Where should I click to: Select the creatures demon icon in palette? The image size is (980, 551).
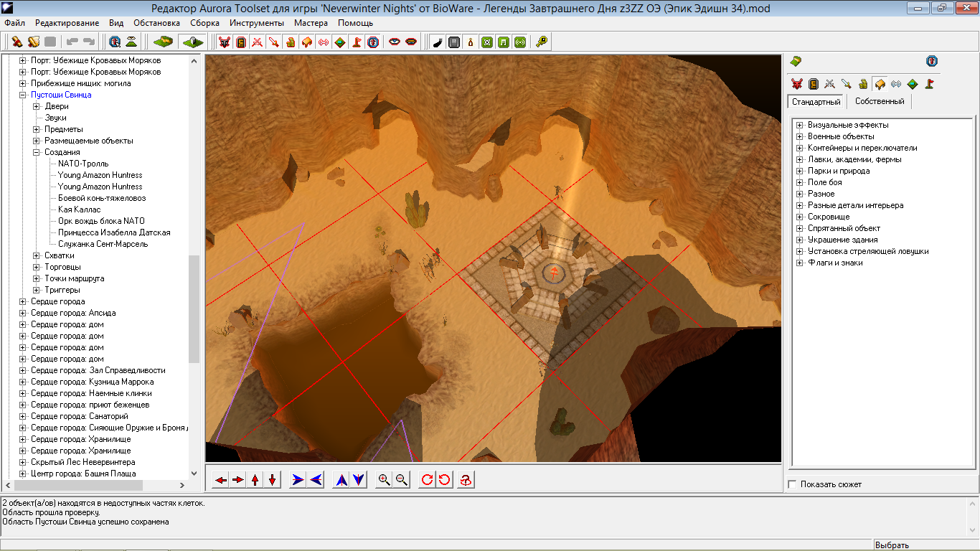point(796,84)
